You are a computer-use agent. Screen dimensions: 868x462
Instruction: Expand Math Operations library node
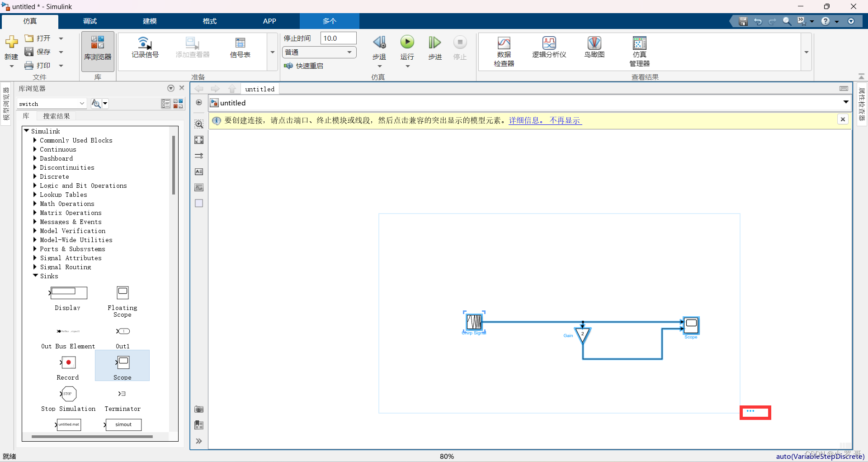(35, 204)
